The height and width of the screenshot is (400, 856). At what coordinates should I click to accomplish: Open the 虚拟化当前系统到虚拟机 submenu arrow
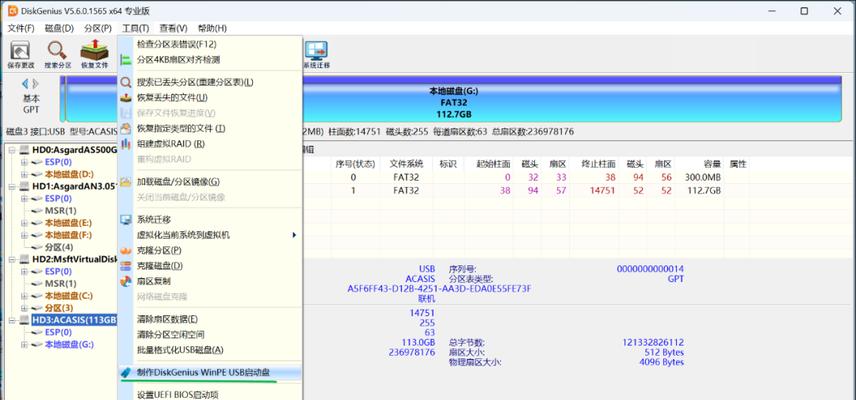(x=294, y=235)
